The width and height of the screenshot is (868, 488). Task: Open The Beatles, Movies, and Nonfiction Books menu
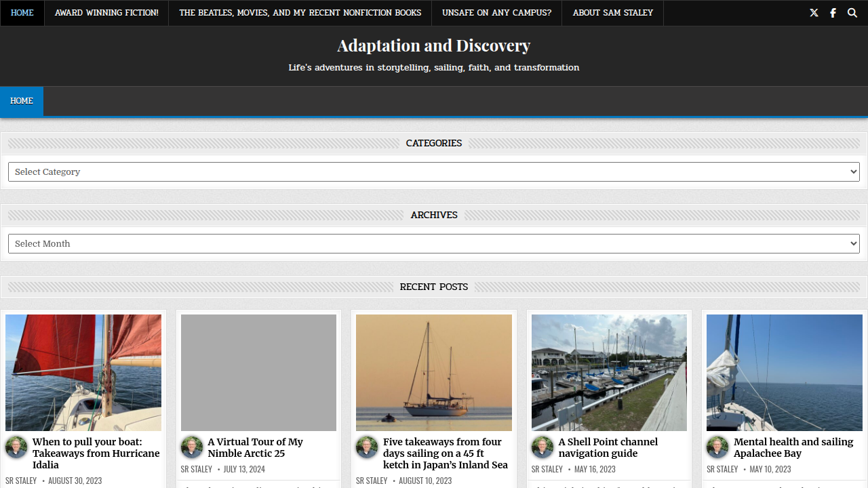click(x=300, y=13)
